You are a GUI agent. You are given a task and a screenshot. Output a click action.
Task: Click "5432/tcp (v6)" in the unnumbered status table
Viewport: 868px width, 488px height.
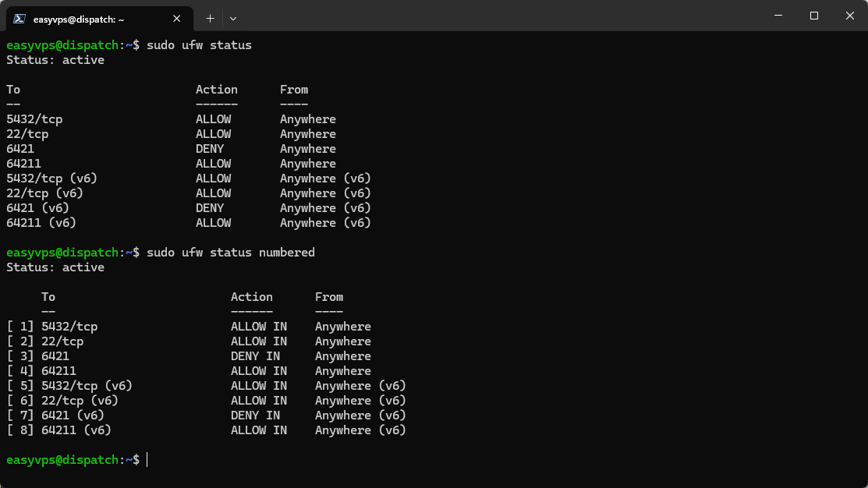coord(52,179)
